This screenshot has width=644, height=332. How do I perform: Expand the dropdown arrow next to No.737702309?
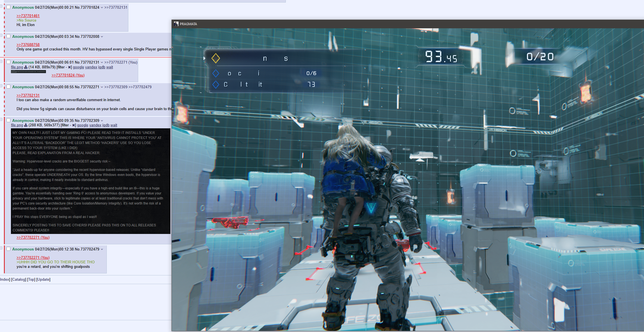(102, 121)
